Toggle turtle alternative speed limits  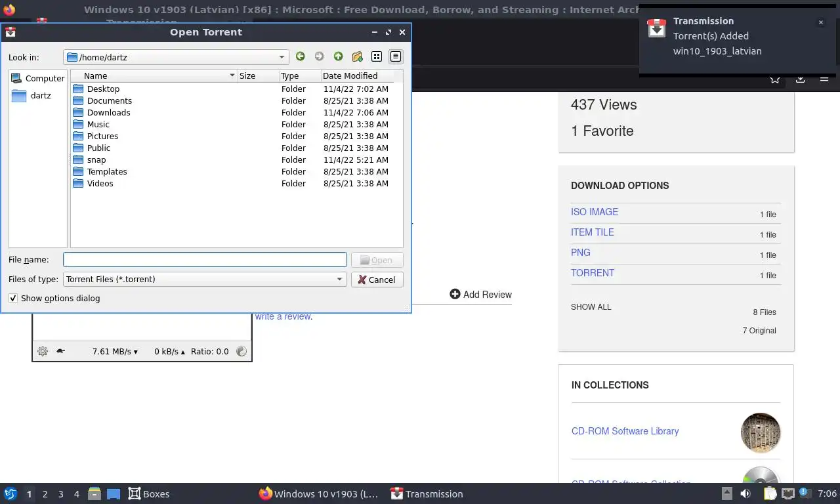(61, 351)
